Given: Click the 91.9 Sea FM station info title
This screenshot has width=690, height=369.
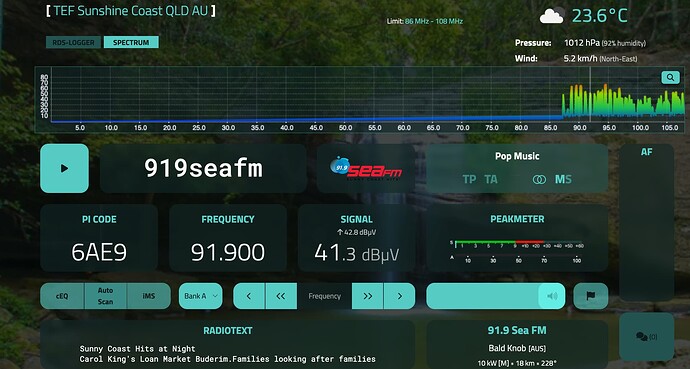Looking at the screenshot, I should tap(517, 330).
